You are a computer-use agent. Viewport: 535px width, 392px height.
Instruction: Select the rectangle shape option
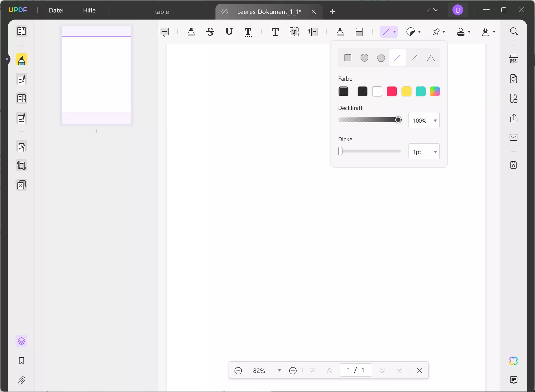click(348, 58)
